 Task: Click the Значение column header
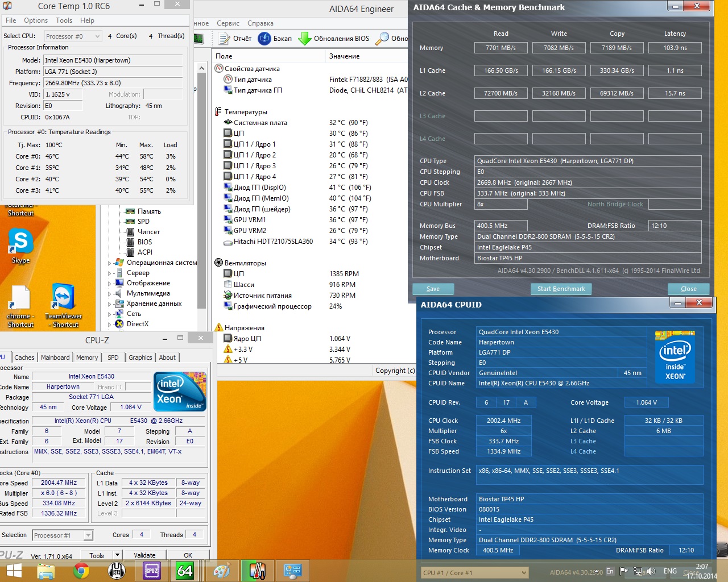pos(367,56)
